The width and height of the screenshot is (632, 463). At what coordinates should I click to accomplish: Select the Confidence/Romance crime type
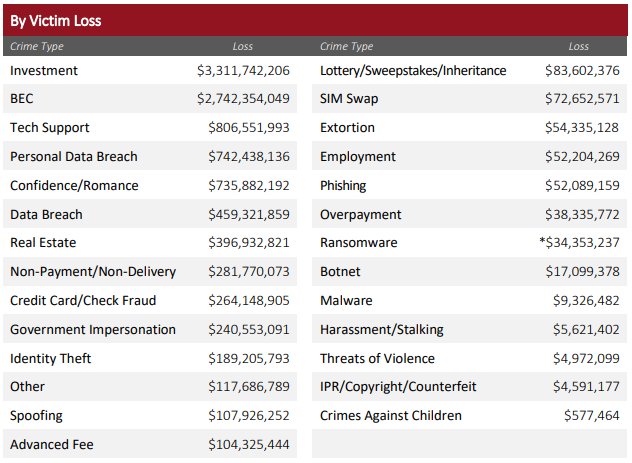(x=74, y=186)
